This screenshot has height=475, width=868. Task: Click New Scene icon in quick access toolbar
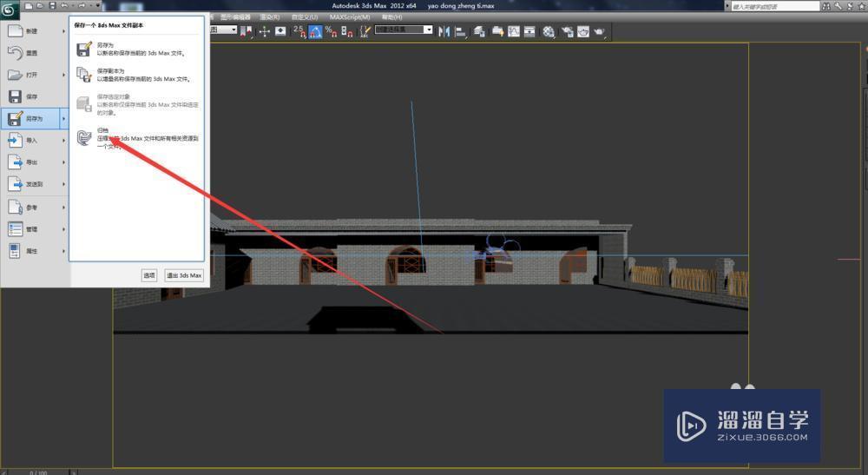pyautogui.click(x=29, y=5)
